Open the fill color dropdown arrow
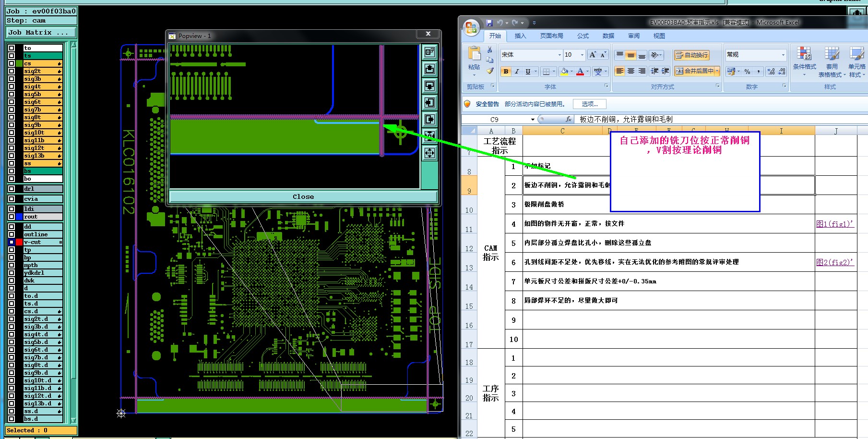This screenshot has height=439, width=868. point(571,72)
